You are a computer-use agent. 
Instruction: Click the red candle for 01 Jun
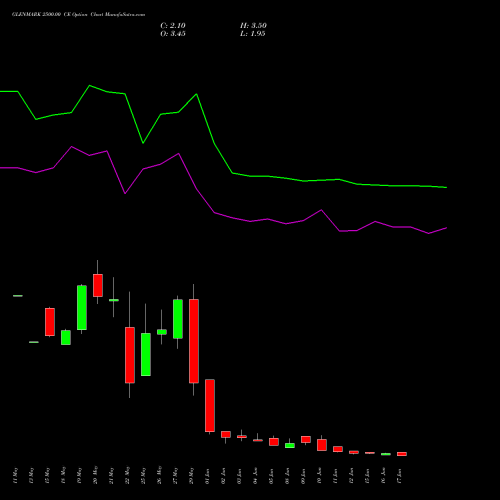(210, 405)
